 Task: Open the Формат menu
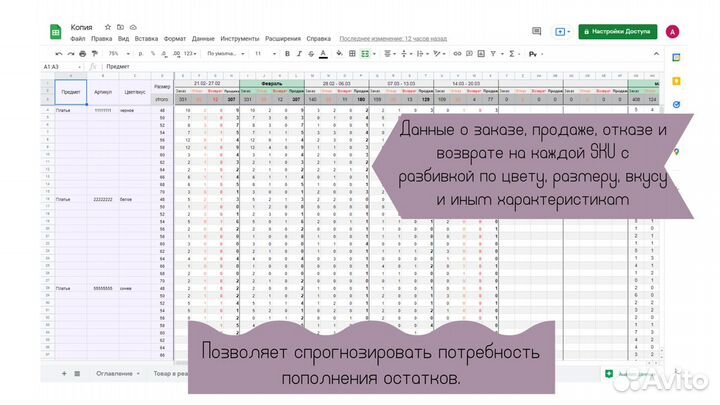tap(175, 39)
